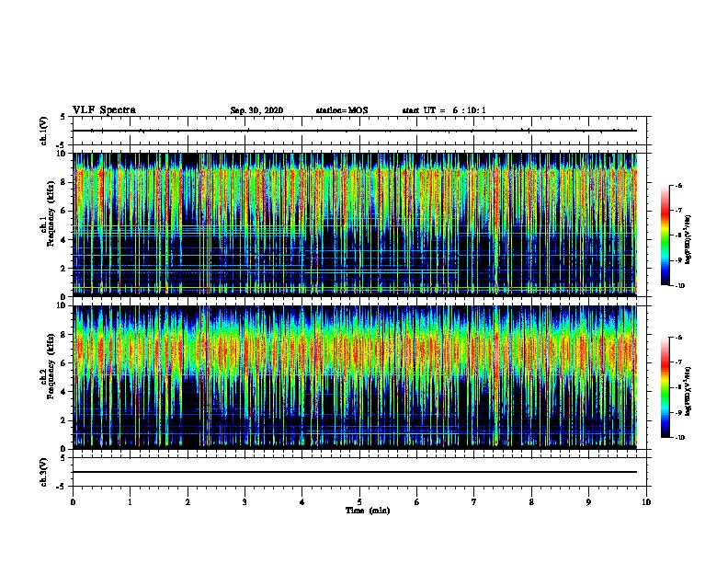Screen dimensions: 728x563
Task: Click time axis tick label "1"
Action: (x=130, y=502)
